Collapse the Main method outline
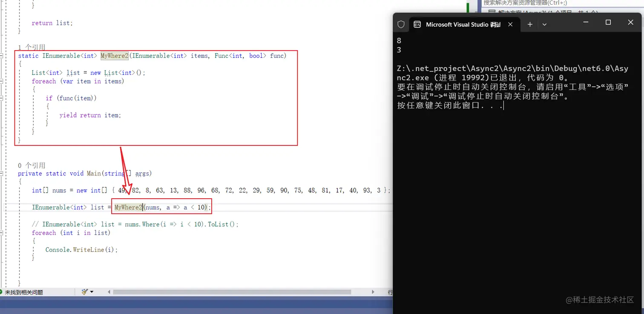 (2, 174)
